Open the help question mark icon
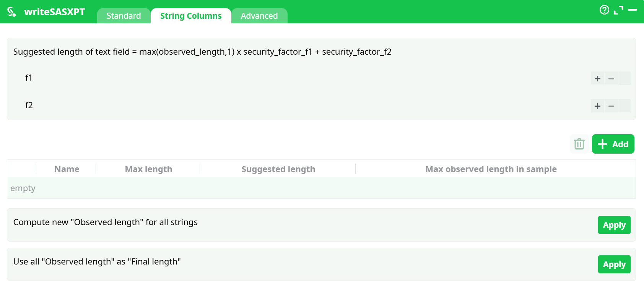Image resolution: width=644 pixels, height=284 pixels. tap(604, 10)
